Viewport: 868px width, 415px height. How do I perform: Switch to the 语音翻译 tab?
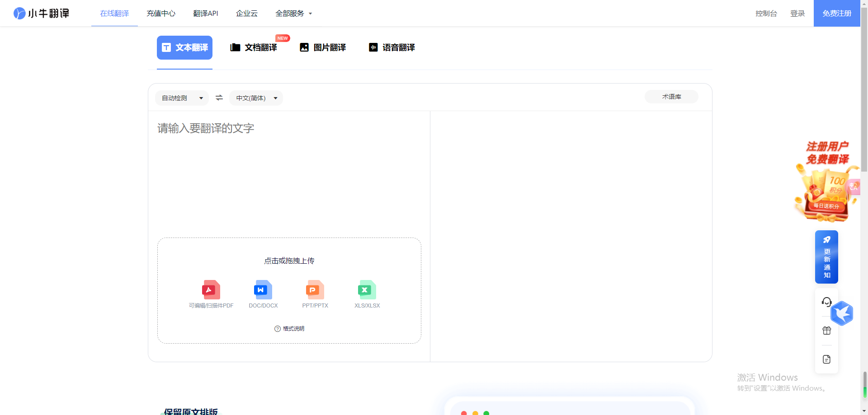click(x=392, y=47)
